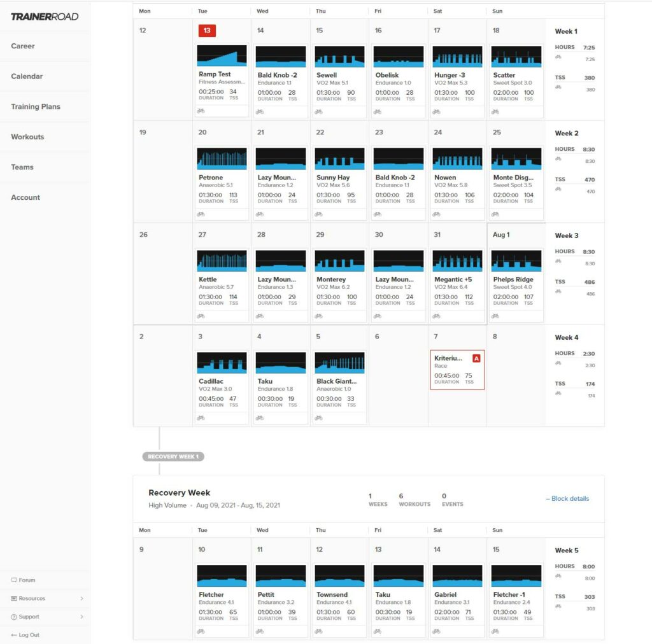Open the Petrone workout profile chart
The width and height of the screenshot is (652, 644).
point(222,158)
